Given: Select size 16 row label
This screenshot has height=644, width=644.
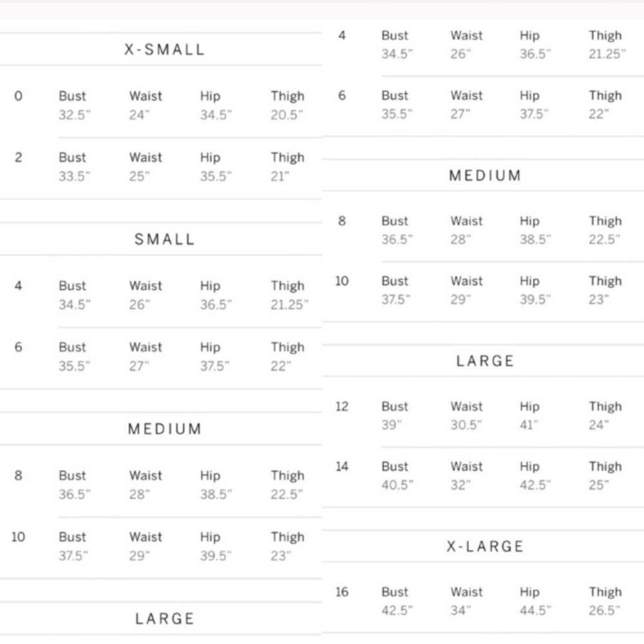Looking at the screenshot, I should pos(342,592).
